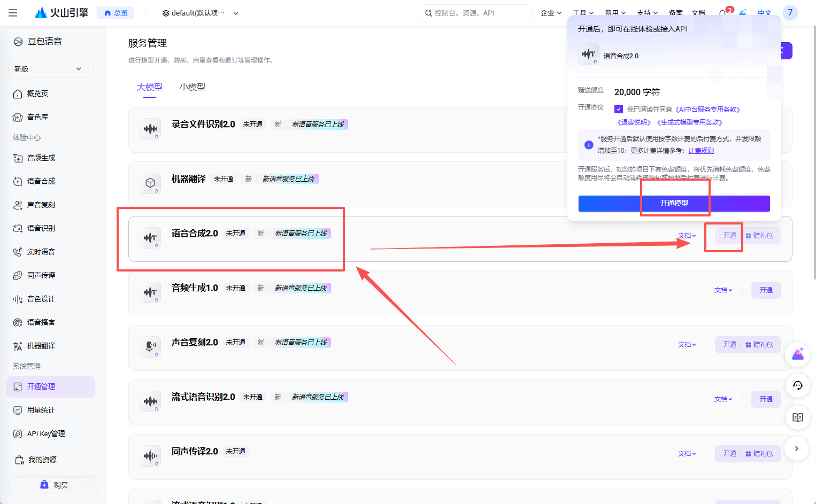Image resolution: width=816 pixels, height=504 pixels.
Task: Click the floating customer service headset icon
Action: point(798,385)
